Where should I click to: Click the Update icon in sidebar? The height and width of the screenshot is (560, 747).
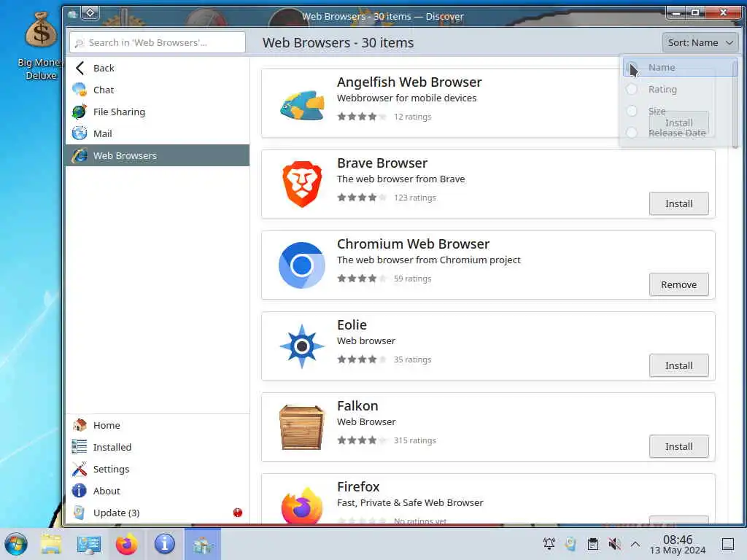(x=80, y=513)
